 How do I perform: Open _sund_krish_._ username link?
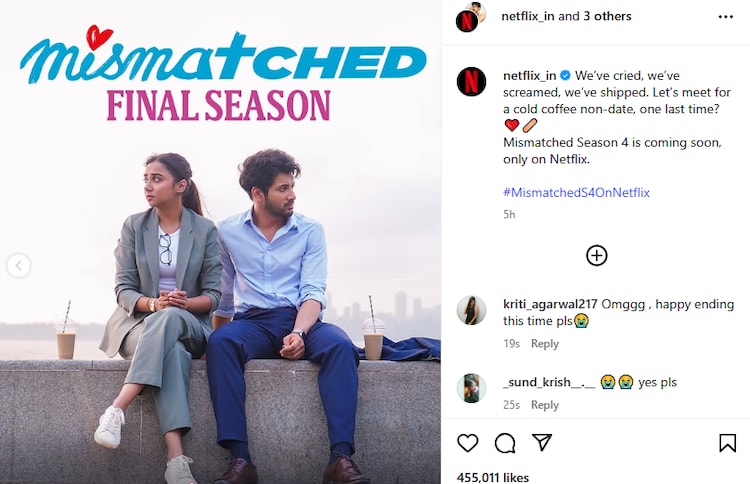pyautogui.click(x=549, y=382)
